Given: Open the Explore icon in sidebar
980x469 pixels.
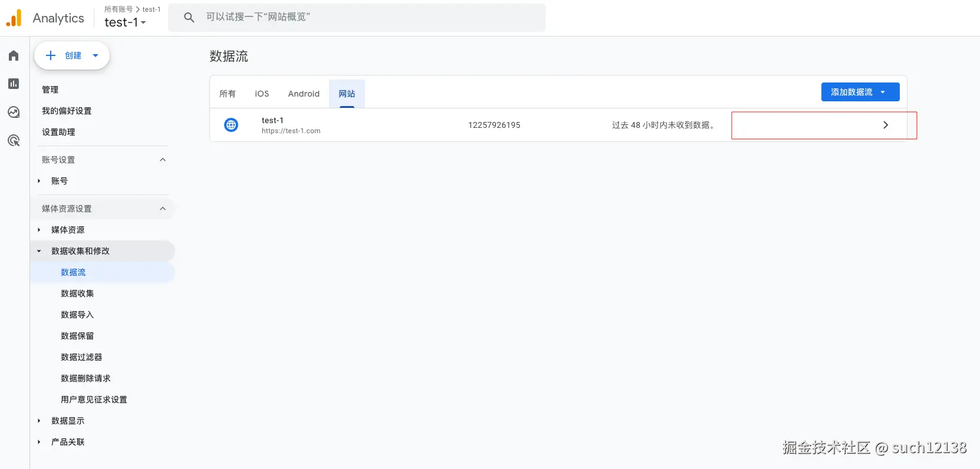Looking at the screenshot, I should tap(14, 112).
